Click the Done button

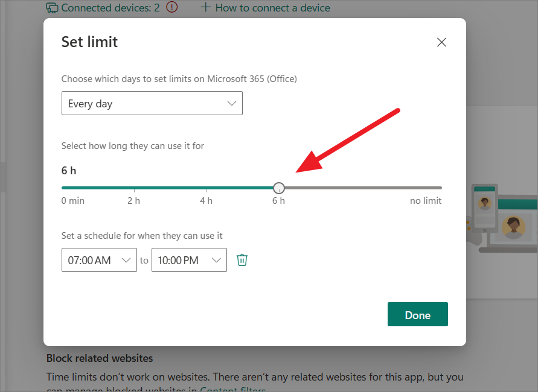click(x=418, y=314)
